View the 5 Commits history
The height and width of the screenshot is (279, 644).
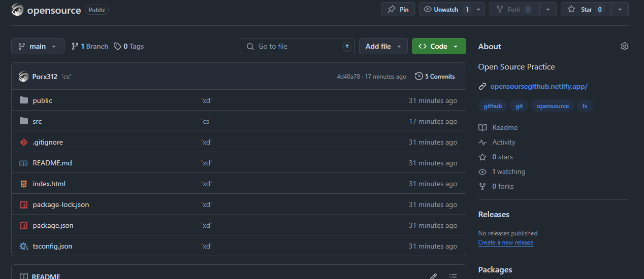(x=435, y=76)
